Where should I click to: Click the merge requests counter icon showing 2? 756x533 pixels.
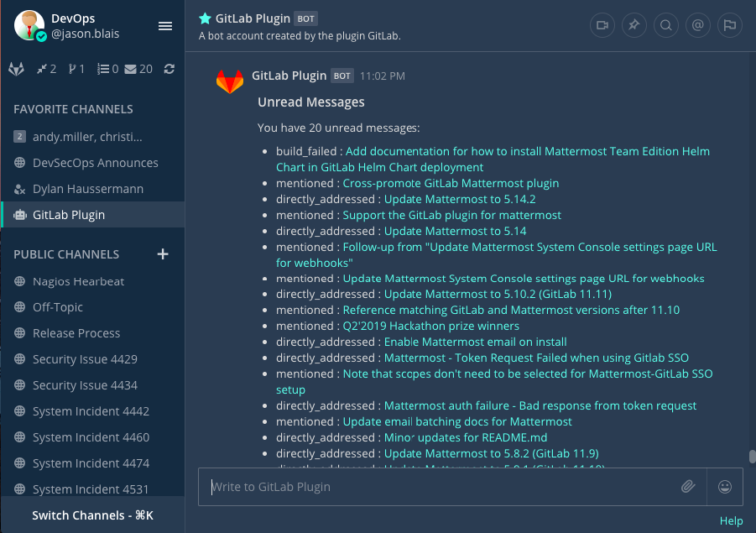click(x=42, y=68)
